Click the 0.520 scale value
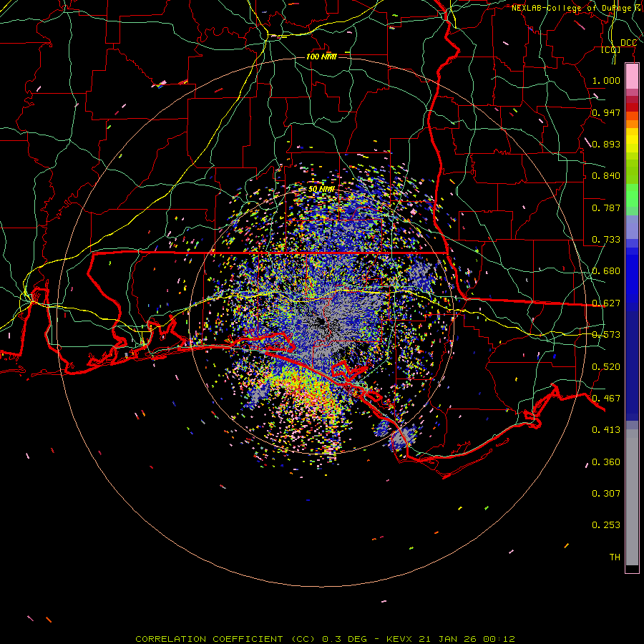Screen dimensions: 644x644 tap(606, 367)
